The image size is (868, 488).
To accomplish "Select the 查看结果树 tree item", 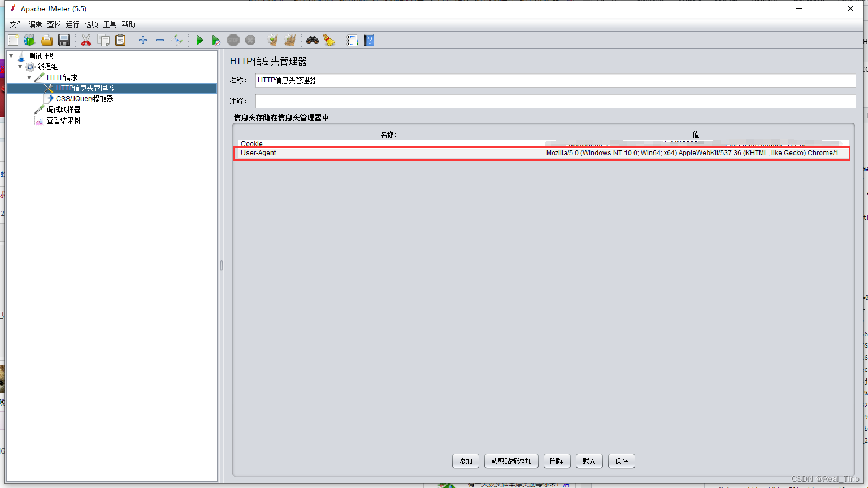I will [x=62, y=120].
